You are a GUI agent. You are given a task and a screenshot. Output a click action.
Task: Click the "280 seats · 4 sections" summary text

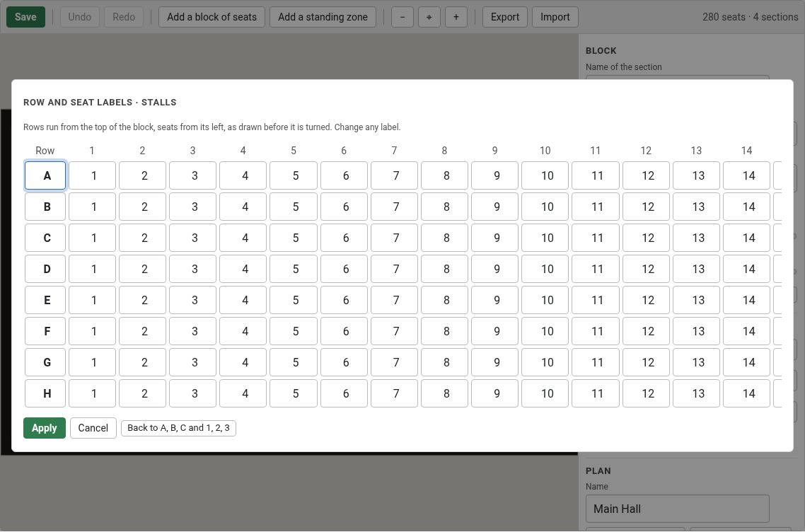[x=751, y=17]
